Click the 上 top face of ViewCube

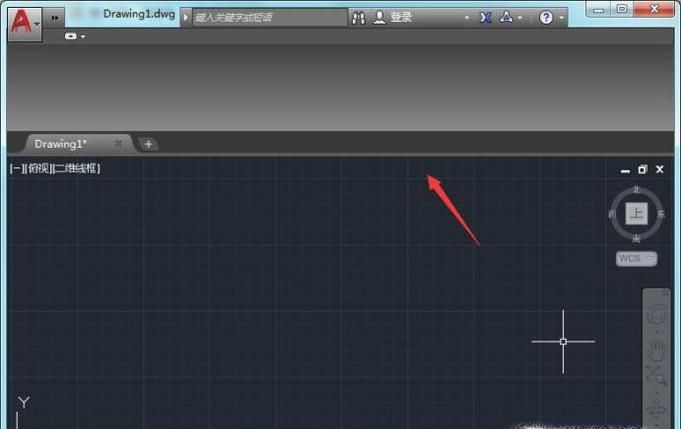[x=636, y=213]
